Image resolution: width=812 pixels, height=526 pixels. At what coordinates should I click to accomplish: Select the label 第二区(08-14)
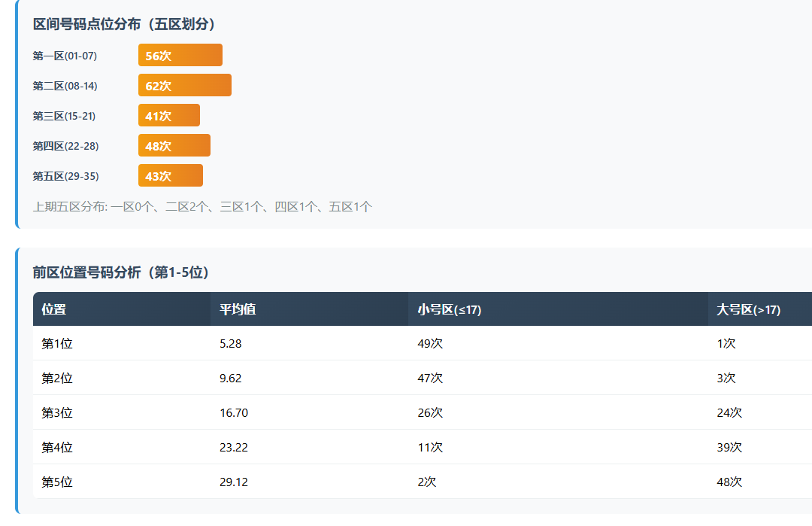(x=65, y=86)
